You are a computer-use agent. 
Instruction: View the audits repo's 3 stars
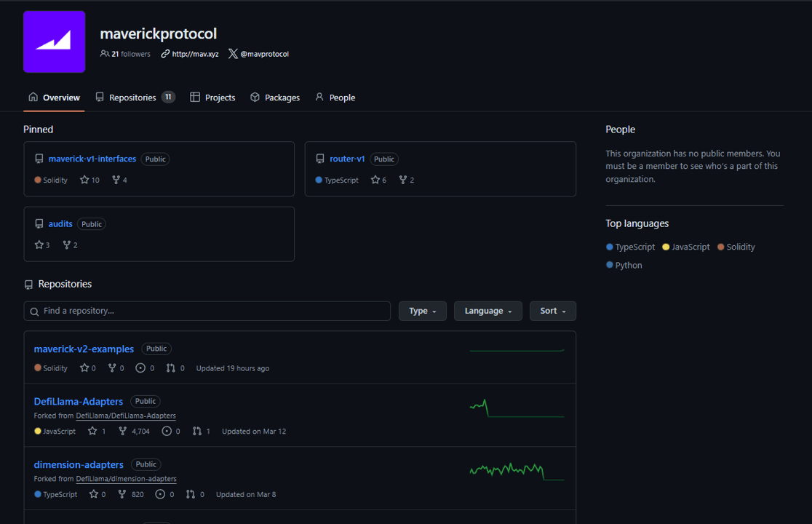[42, 245]
